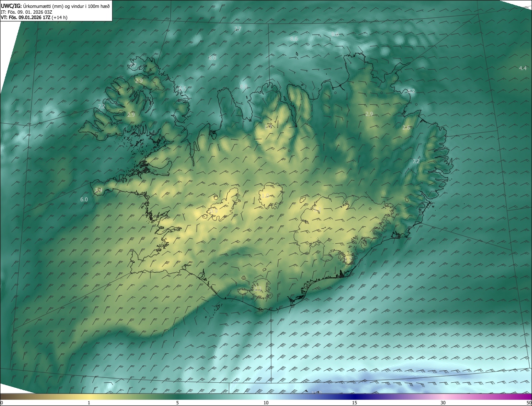Click the '6.0' value west of Snæfellsnes
The image size is (532, 406).
click(84, 199)
